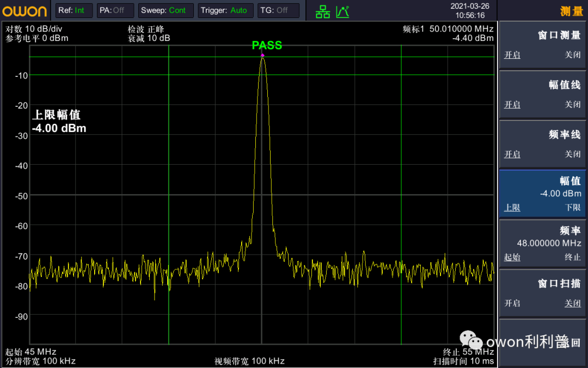588x368 pixels.
Task: Click 检波 正峰 detector label
Action: 146,29
